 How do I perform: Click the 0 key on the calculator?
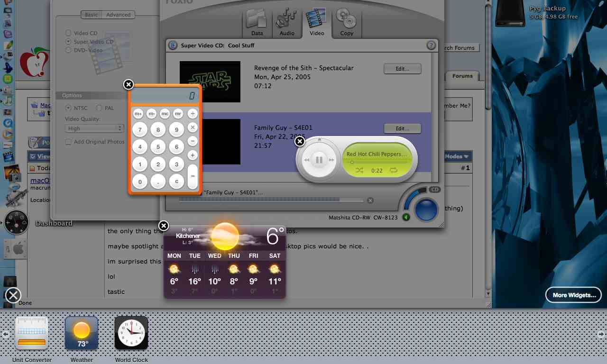coord(140,182)
